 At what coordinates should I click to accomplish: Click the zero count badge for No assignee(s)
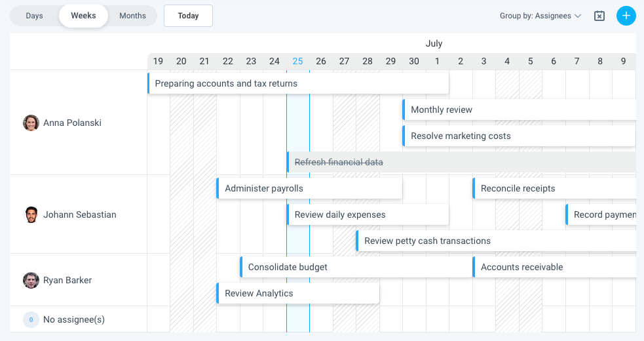tap(31, 319)
